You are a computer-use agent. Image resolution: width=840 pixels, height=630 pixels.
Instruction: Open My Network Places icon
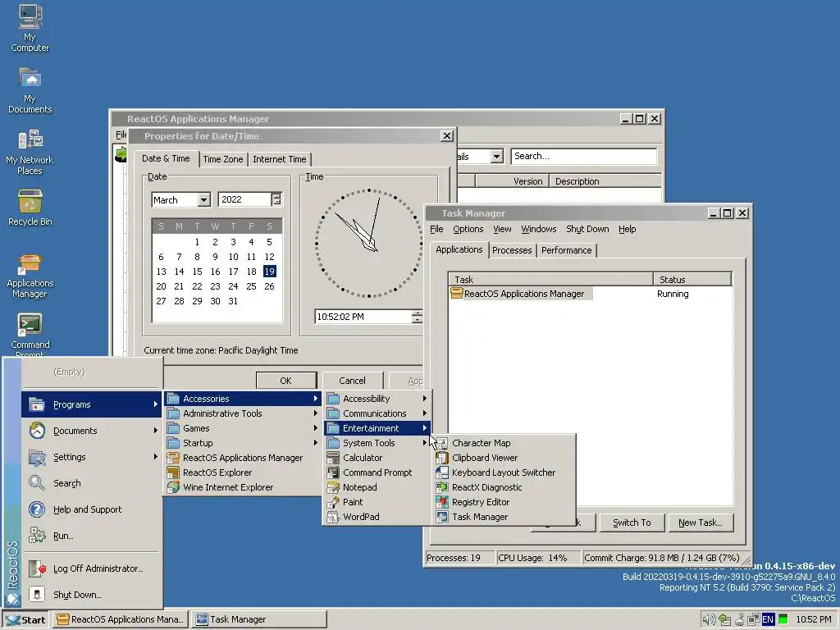click(30, 152)
